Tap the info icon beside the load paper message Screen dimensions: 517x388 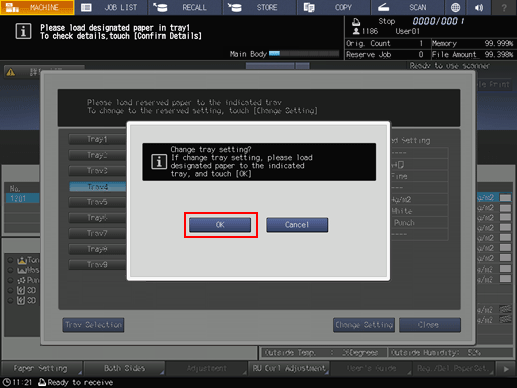[x=23, y=32]
